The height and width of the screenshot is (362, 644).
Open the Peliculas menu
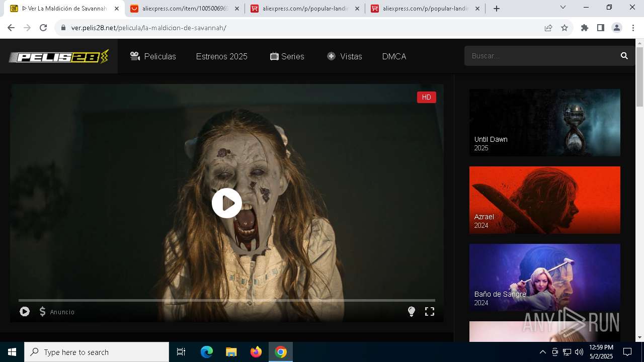coord(153,56)
